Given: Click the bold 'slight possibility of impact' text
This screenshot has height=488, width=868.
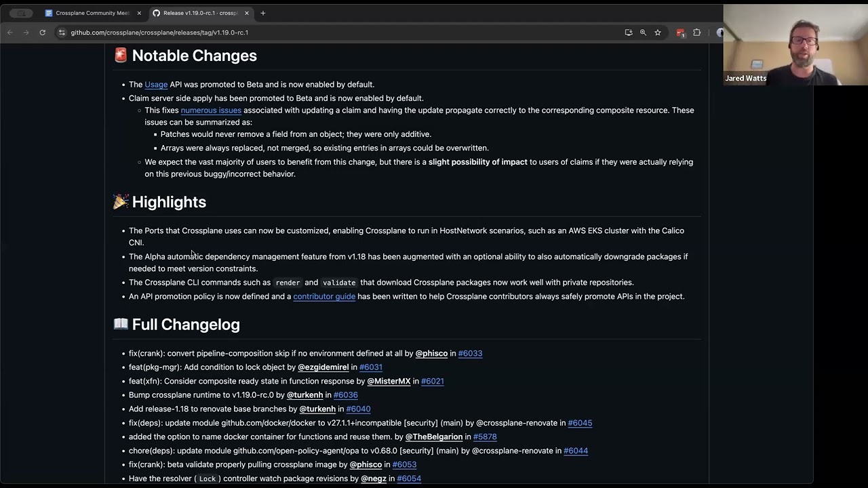Looking at the screenshot, I should (x=477, y=162).
